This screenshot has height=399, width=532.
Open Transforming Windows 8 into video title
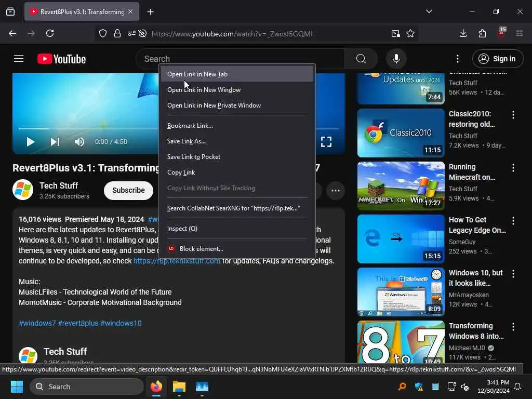pyautogui.click(x=476, y=331)
